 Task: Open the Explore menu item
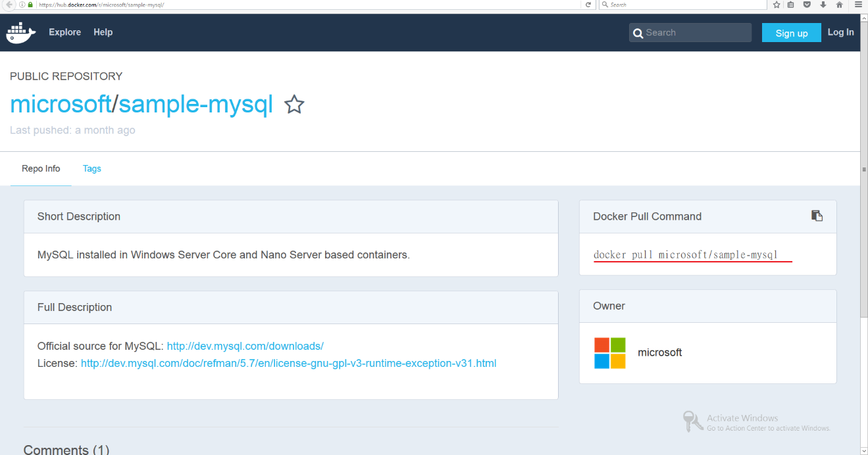(65, 32)
